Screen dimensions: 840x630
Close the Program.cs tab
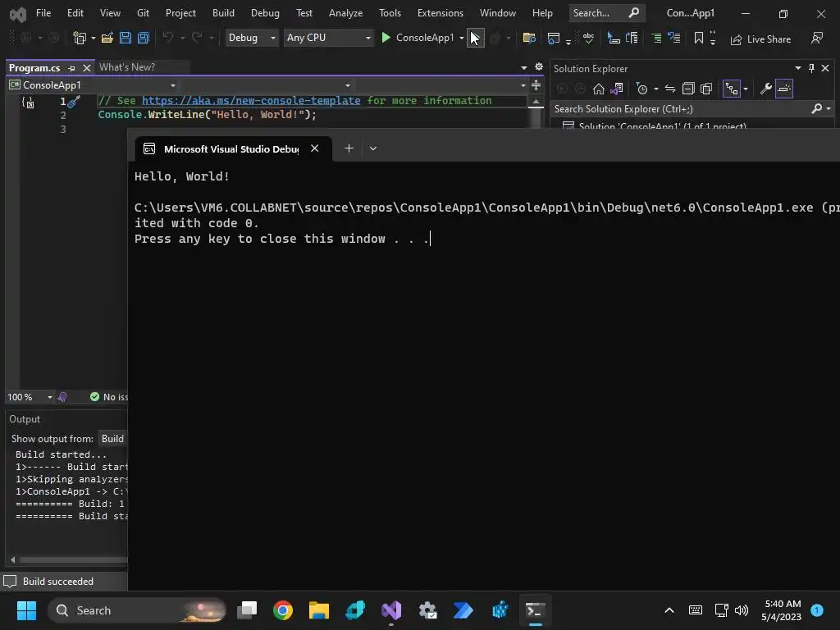[x=87, y=68]
